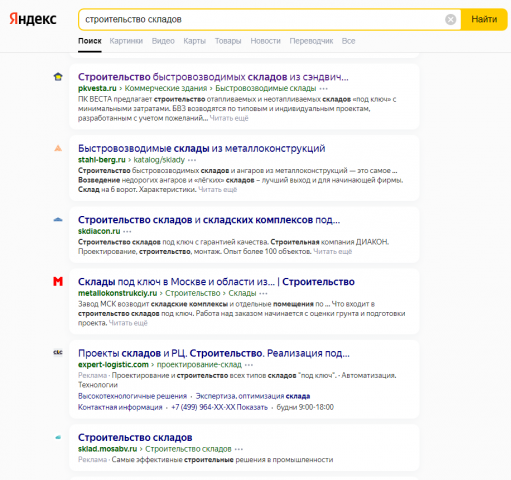Open 'Проекты складов и РЦ. Строительство' ad result
This screenshot has width=511, height=480.
[x=214, y=353]
